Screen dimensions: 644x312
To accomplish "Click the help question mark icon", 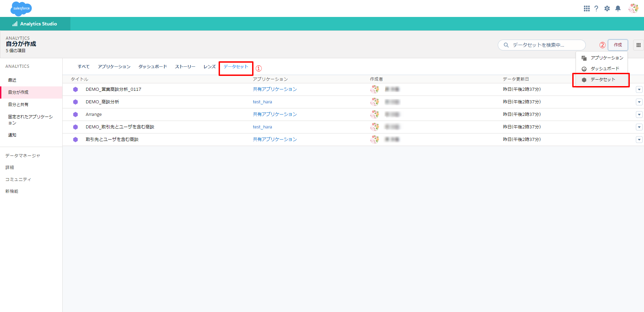I will coord(596,8).
